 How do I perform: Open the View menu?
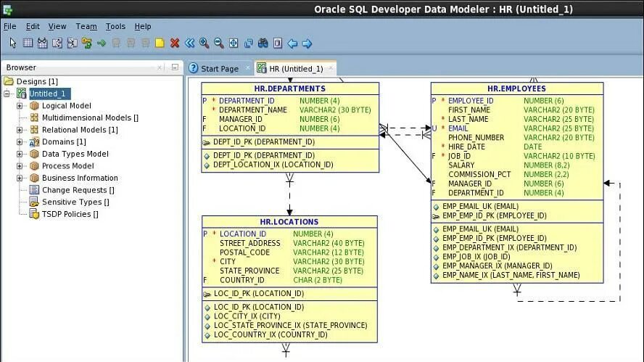click(x=57, y=26)
